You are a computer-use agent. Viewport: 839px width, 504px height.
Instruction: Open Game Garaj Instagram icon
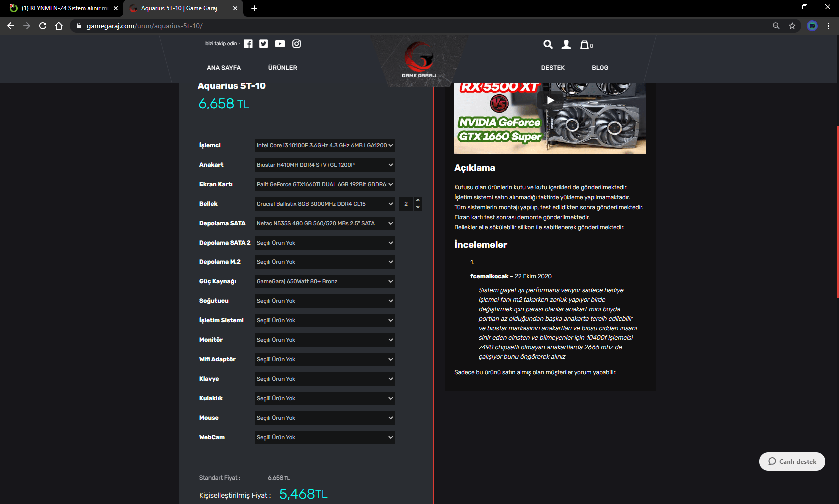[x=297, y=44]
